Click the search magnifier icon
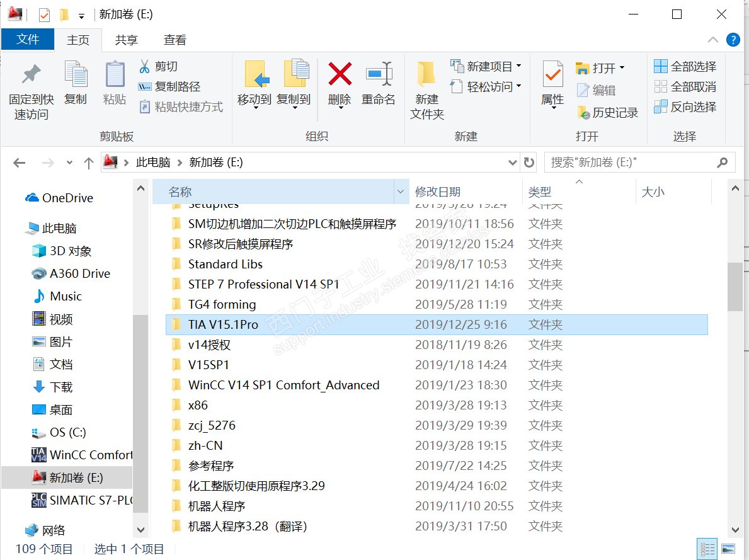 [723, 163]
